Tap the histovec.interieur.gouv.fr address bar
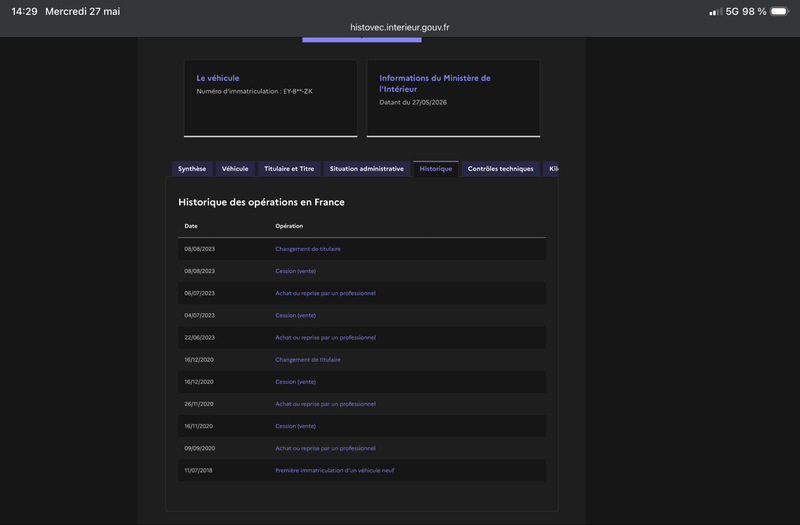The height and width of the screenshot is (525, 800). pos(399,28)
